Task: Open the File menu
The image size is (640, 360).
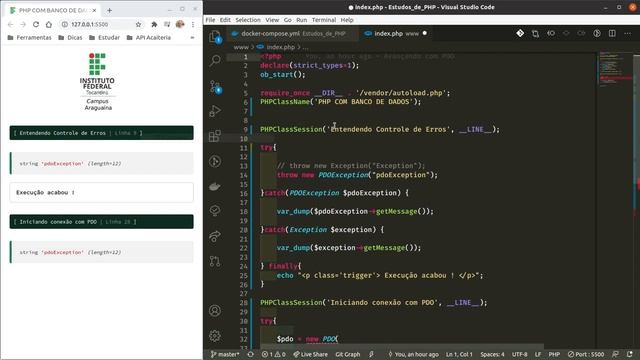Action: (x=210, y=20)
